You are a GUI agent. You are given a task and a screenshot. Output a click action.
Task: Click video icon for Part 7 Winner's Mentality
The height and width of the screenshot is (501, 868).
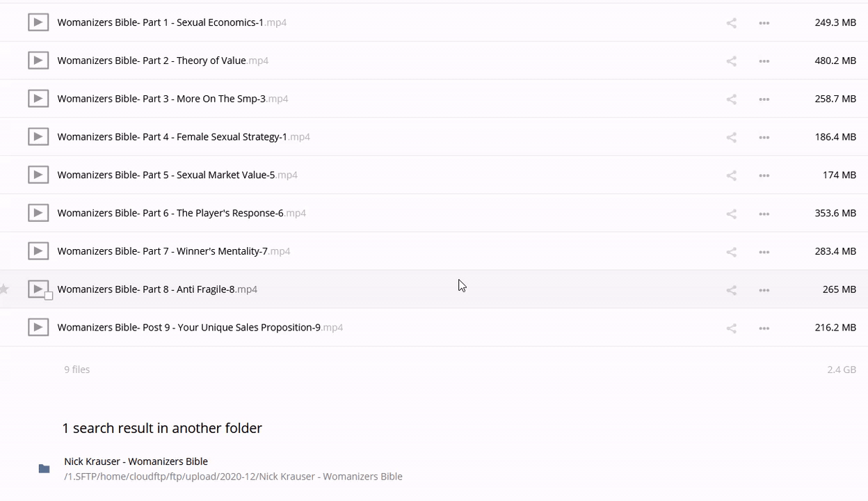point(38,251)
